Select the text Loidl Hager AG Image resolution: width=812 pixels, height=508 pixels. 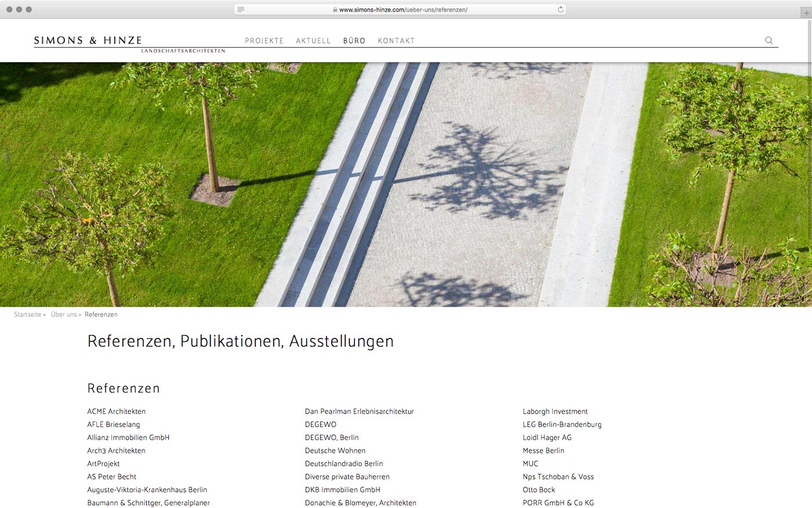point(547,438)
